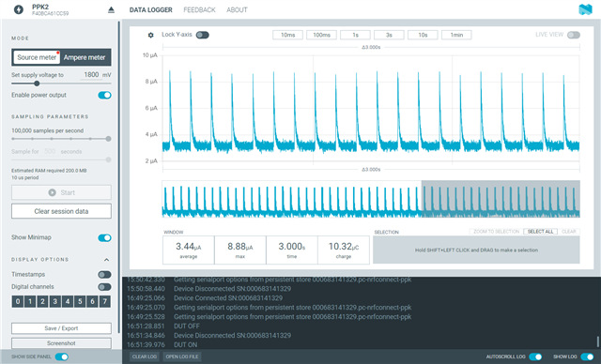Toggle digital channel 7
Image resolution: width=601 pixels, height=364 pixels.
(104, 301)
